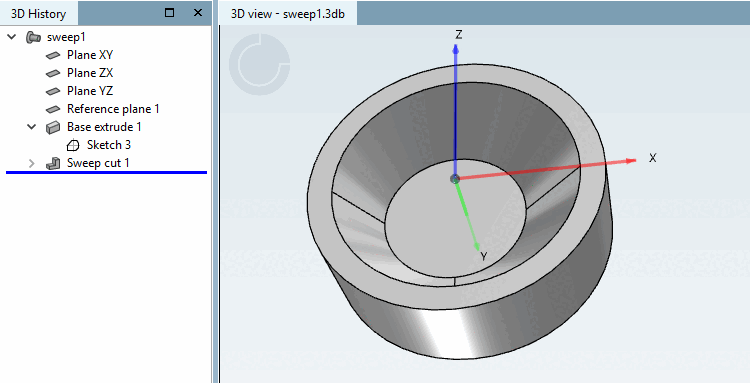
Task: Click the Reference plane 1 icon
Action: (53, 109)
